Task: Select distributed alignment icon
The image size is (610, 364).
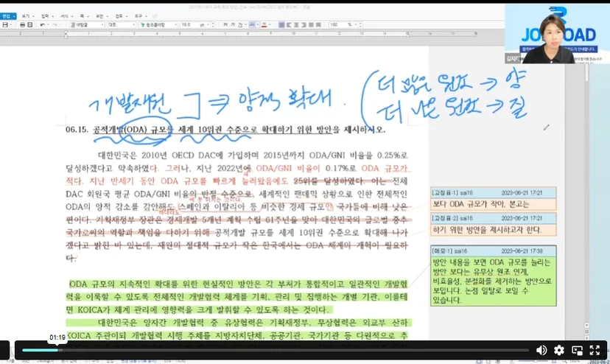Action: [x=311, y=24]
